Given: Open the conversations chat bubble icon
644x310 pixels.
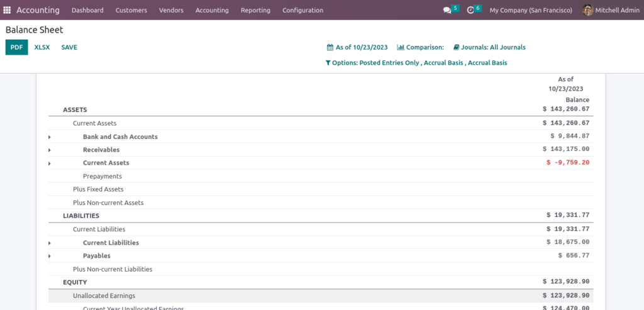Looking at the screenshot, I should pos(447,10).
